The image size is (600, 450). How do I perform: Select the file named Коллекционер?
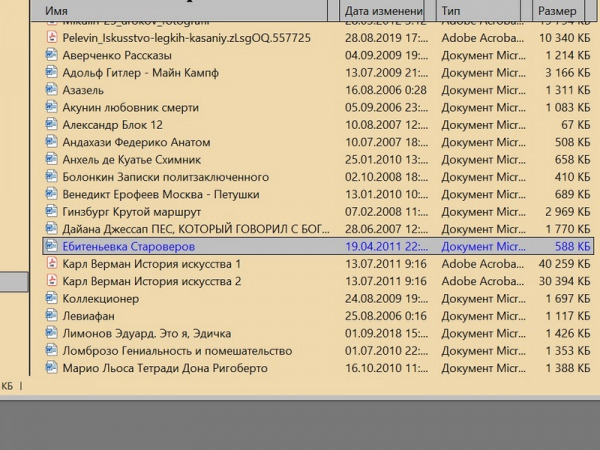coord(101,299)
